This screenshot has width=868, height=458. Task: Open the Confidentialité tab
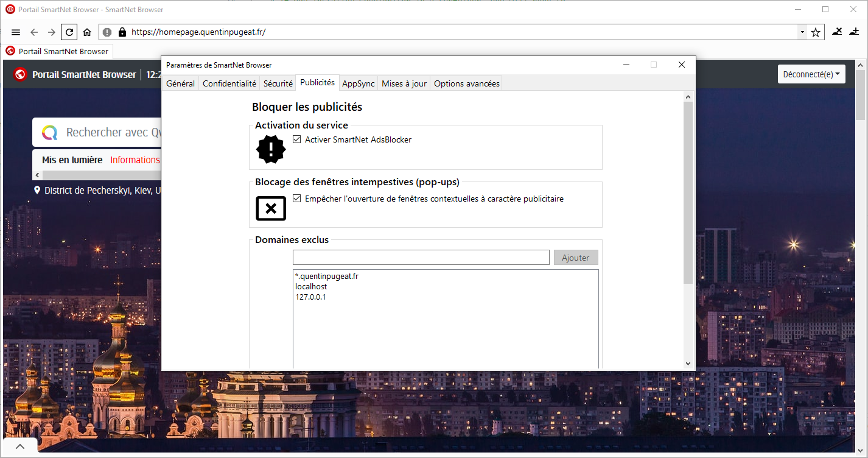(229, 83)
